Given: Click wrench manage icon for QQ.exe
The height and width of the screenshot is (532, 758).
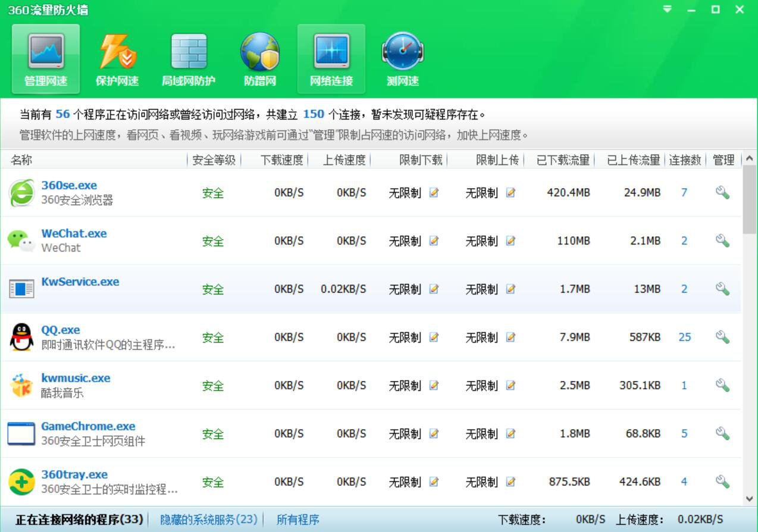Looking at the screenshot, I should click(722, 337).
